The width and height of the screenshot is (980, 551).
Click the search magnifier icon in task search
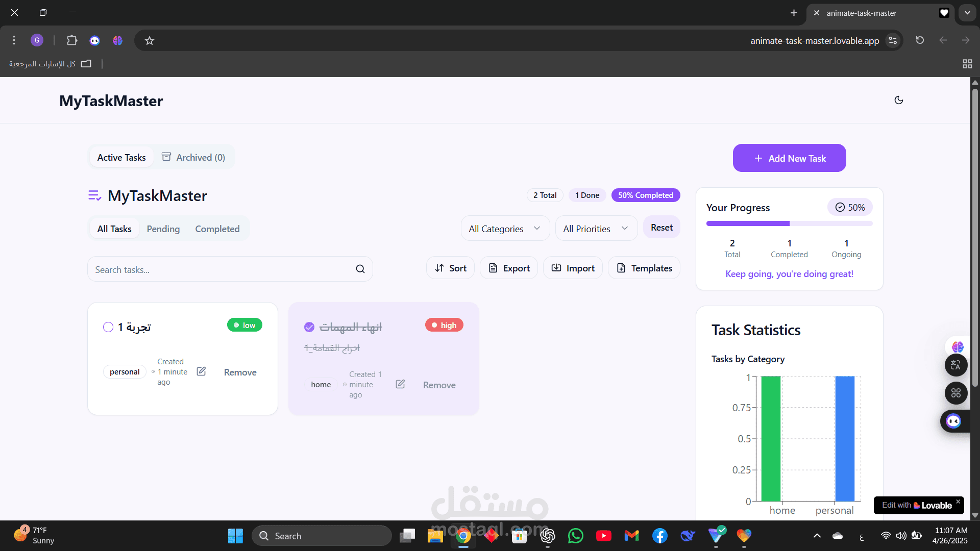pos(360,269)
